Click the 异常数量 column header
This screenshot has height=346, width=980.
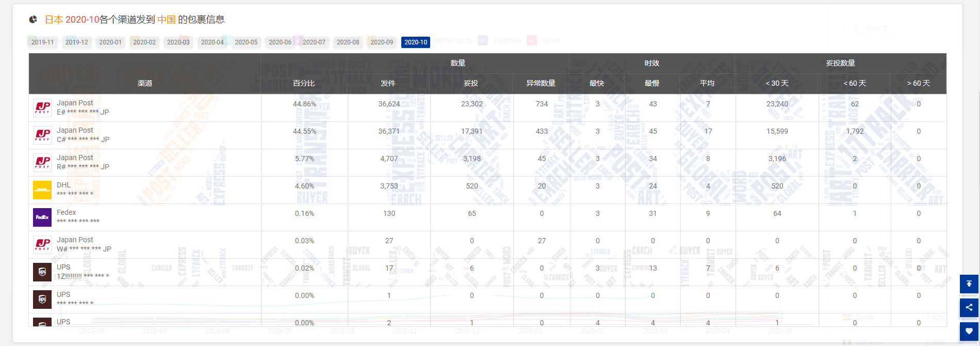541,83
